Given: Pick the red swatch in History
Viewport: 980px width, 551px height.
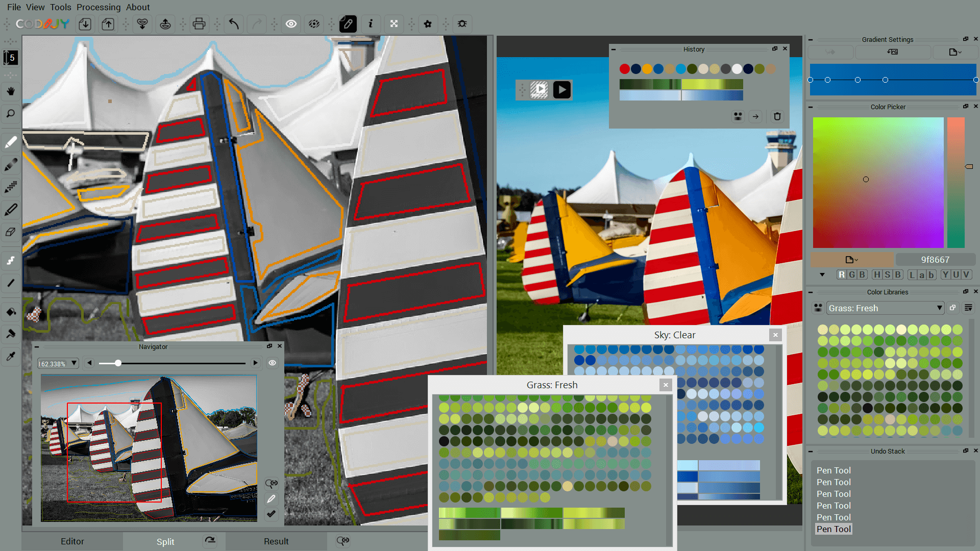Looking at the screenshot, I should pyautogui.click(x=624, y=69).
